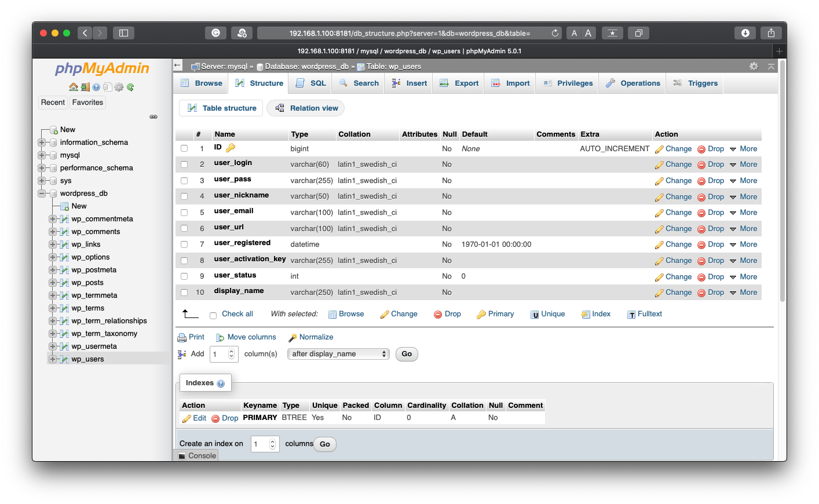Click Go button for Create an index
819x504 pixels.
pyautogui.click(x=324, y=444)
